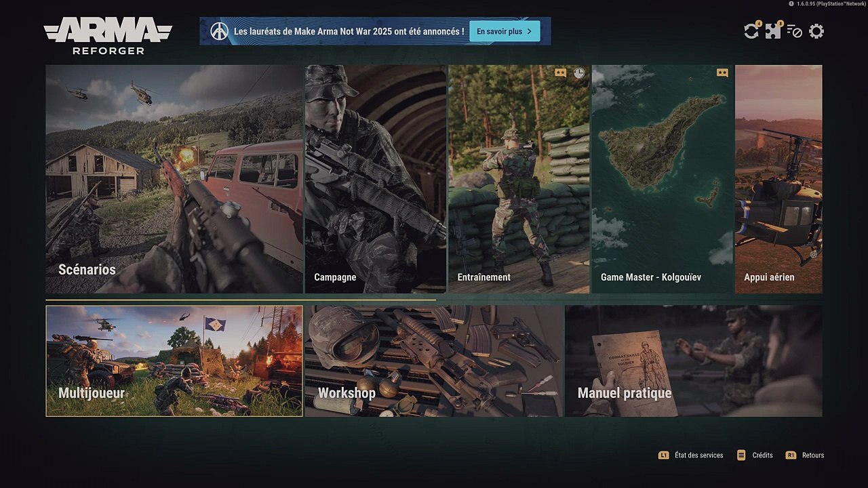This screenshot has width=868, height=488.
Task: Open the Workshop menu tile
Action: [x=434, y=361]
